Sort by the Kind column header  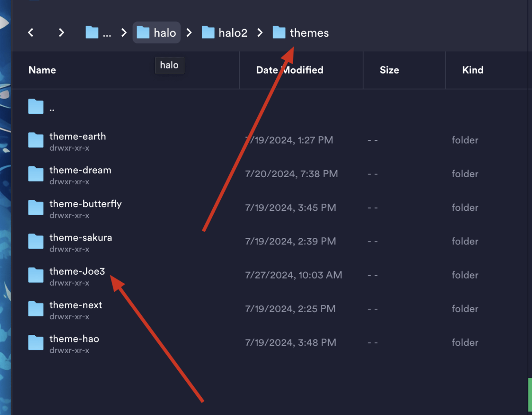473,70
